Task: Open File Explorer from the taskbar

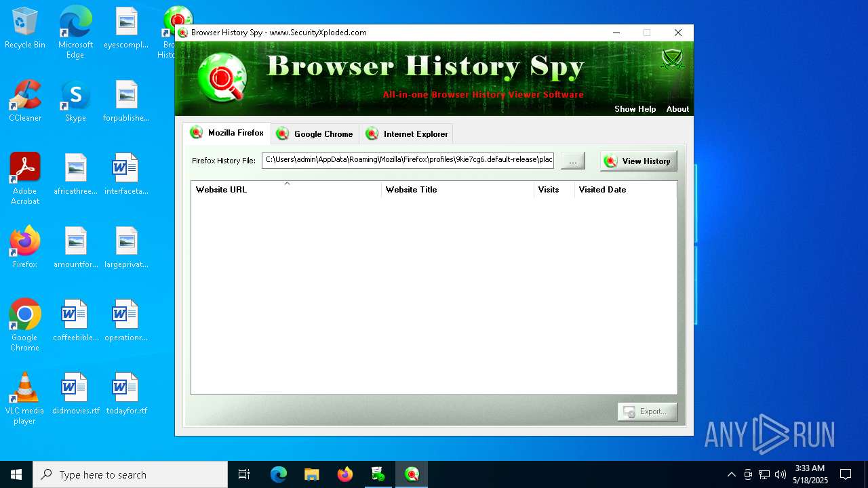Action: 312,474
